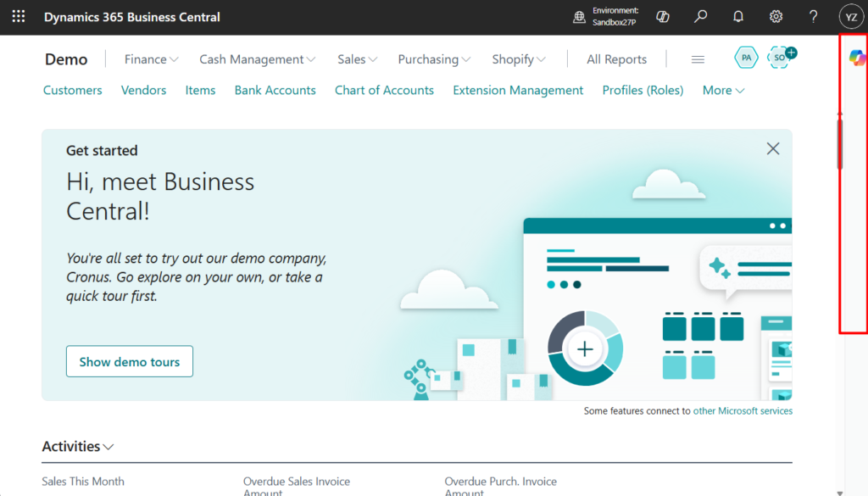This screenshot has height=496, width=868.
Task: Click the PA profile hexagon badge
Action: pyautogui.click(x=746, y=58)
